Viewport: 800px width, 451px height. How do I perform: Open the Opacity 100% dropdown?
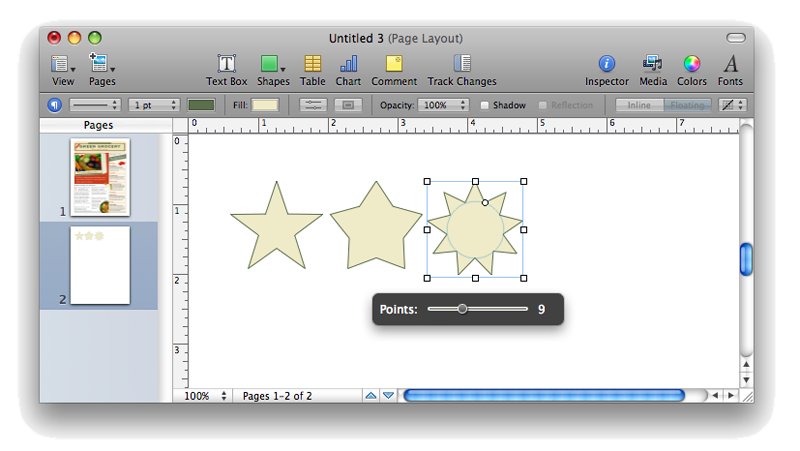pos(443,105)
